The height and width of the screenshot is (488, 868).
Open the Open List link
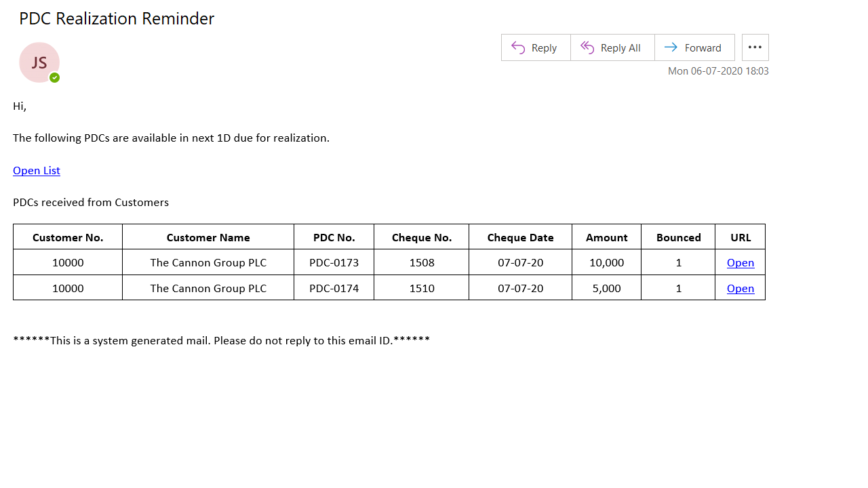coord(37,170)
